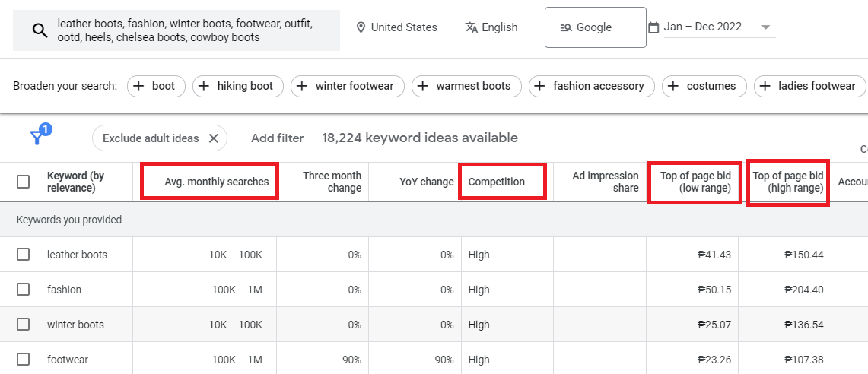
Task: Sort by Keyword (by relevance) column
Action: tap(76, 182)
